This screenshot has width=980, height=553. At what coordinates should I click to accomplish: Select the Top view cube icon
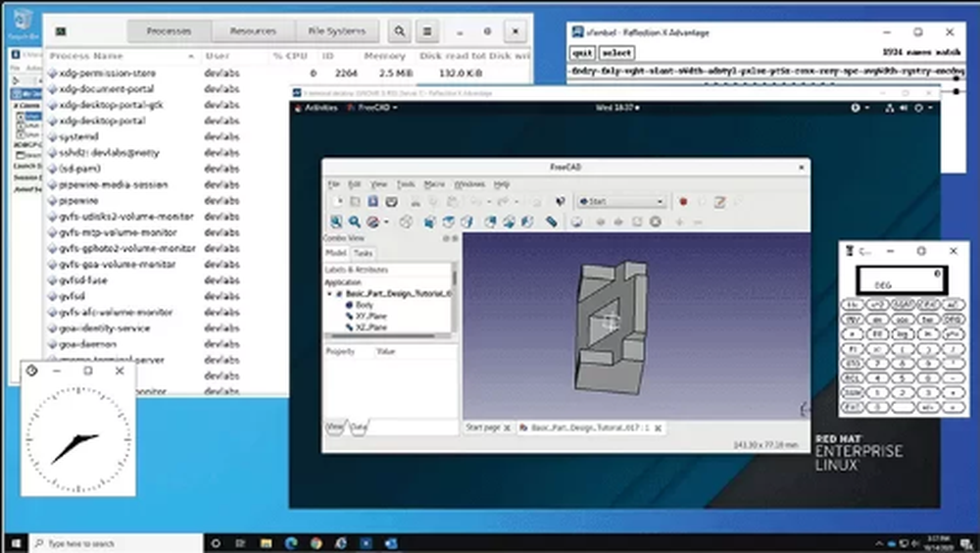click(x=448, y=222)
